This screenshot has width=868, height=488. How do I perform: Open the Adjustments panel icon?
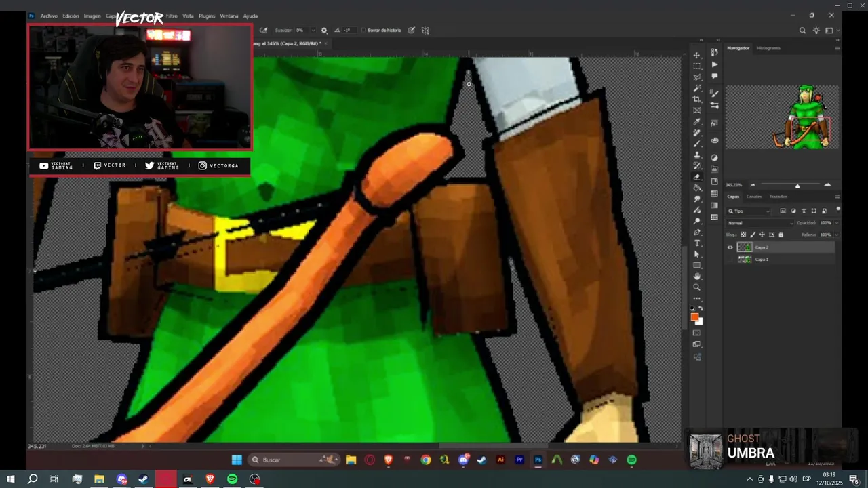click(x=714, y=157)
